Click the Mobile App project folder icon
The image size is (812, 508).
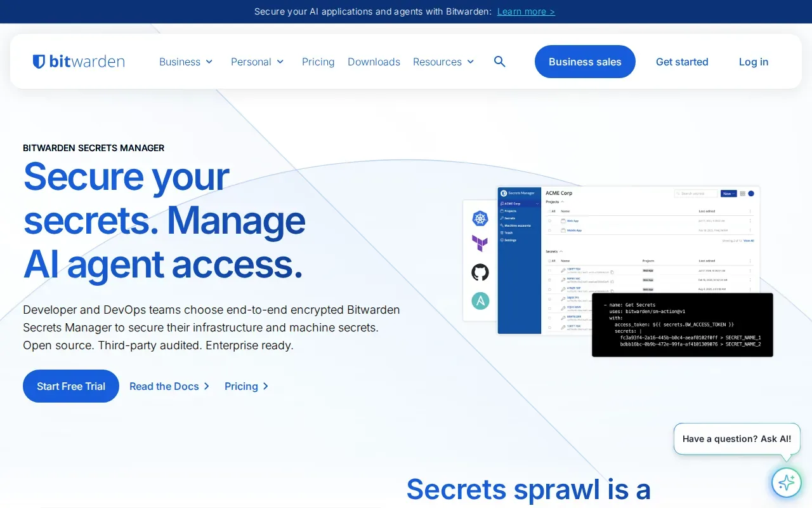click(x=563, y=230)
